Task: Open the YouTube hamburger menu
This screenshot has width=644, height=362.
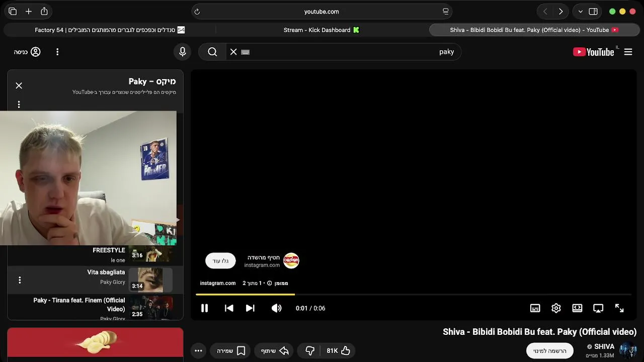Action: [628, 52]
